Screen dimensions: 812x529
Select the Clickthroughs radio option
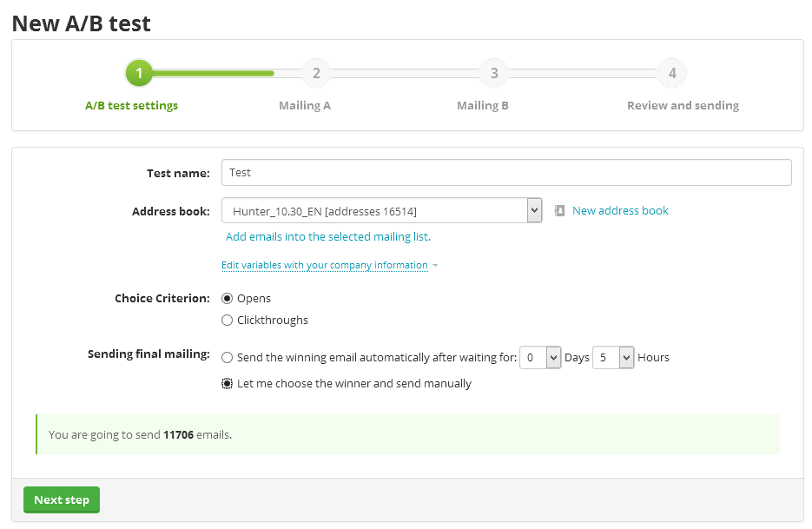pyautogui.click(x=228, y=320)
